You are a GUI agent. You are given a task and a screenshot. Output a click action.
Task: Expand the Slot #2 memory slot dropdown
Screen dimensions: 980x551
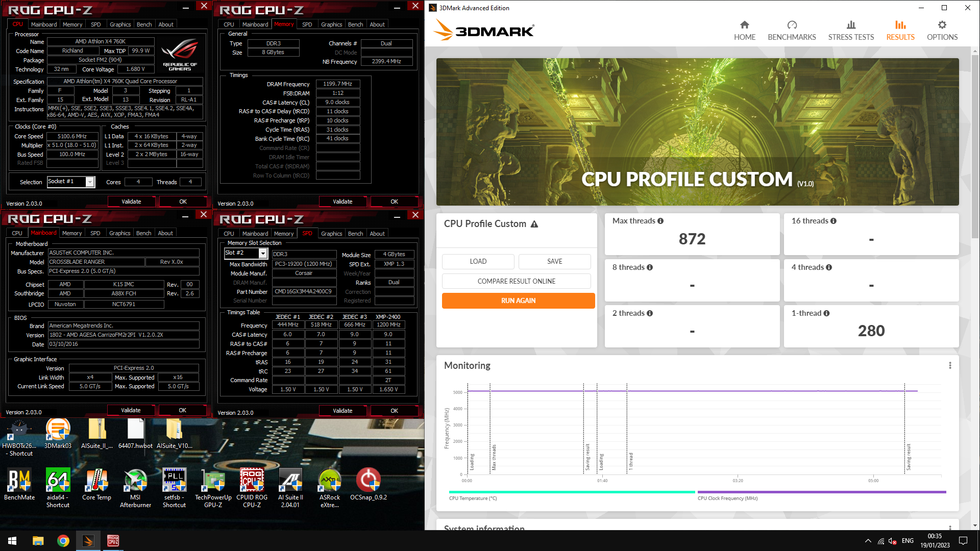pyautogui.click(x=263, y=253)
